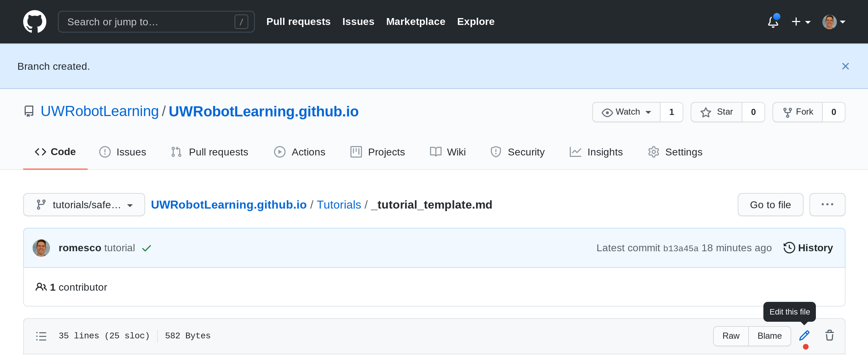Click the Go to file button
This screenshot has height=355, width=868.
point(770,205)
